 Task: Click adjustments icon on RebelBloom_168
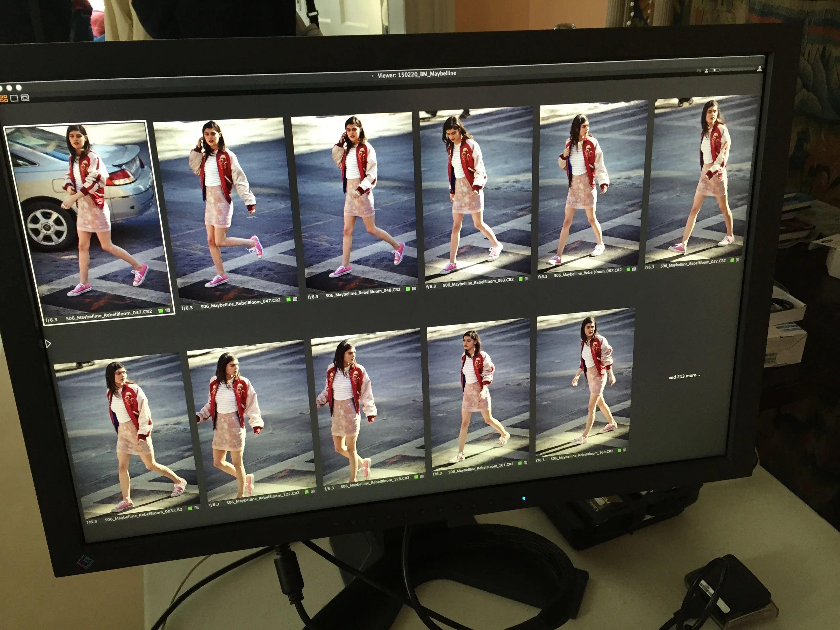(x=625, y=450)
